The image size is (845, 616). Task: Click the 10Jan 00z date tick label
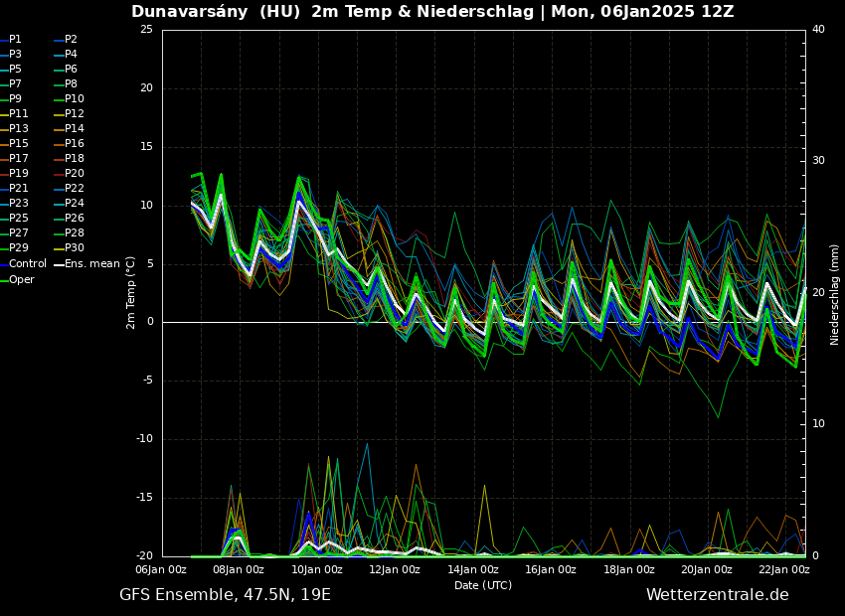click(317, 570)
